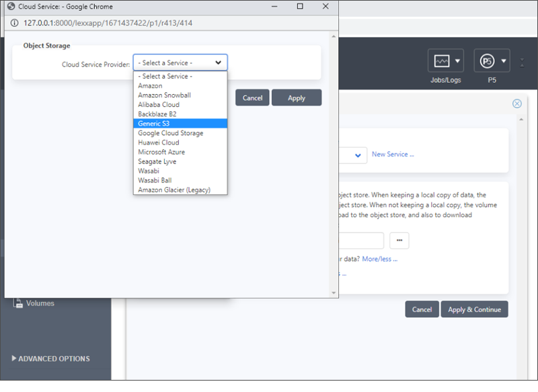Choose the '- Select a Service -' list option

click(x=180, y=76)
